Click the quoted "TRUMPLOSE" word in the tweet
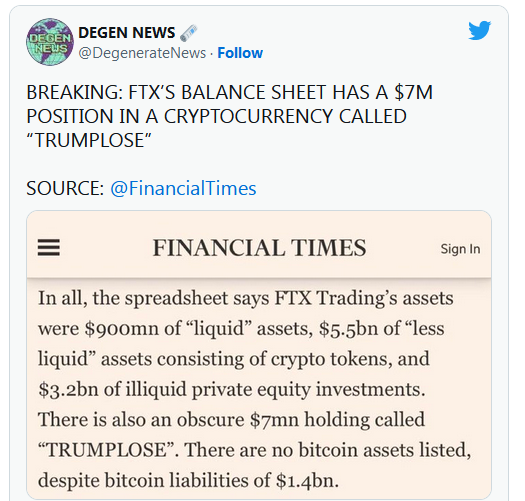525x501 pixels. (x=89, y=140)
